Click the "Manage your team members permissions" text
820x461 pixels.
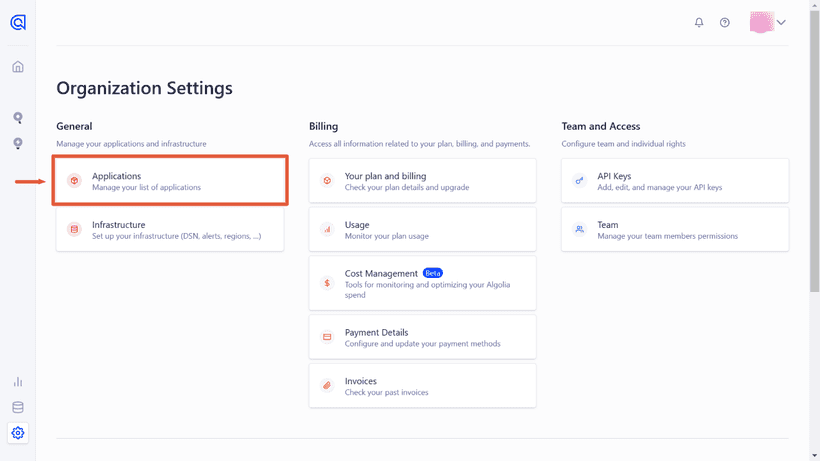[x=667, y=236]
